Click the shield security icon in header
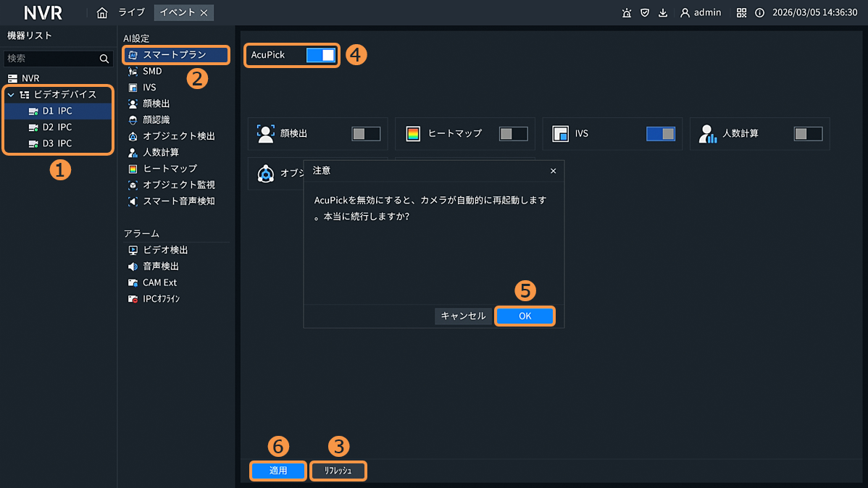868x488 pixels. [644, 12]
